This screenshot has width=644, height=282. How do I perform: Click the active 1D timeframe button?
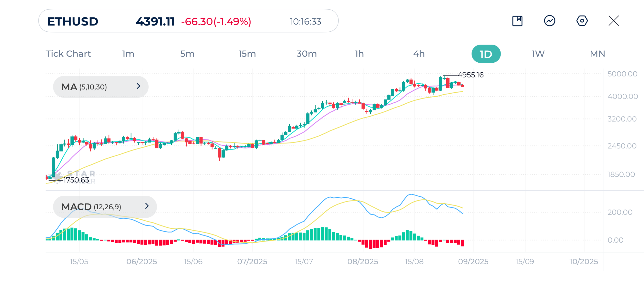[x=486, y=54]
